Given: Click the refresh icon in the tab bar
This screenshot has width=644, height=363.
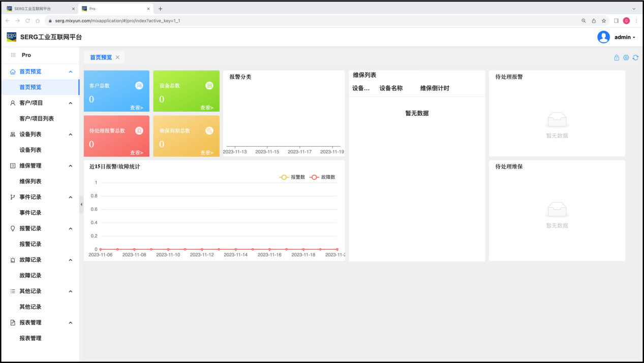Looking at the screenshot, I should [635, 58].
